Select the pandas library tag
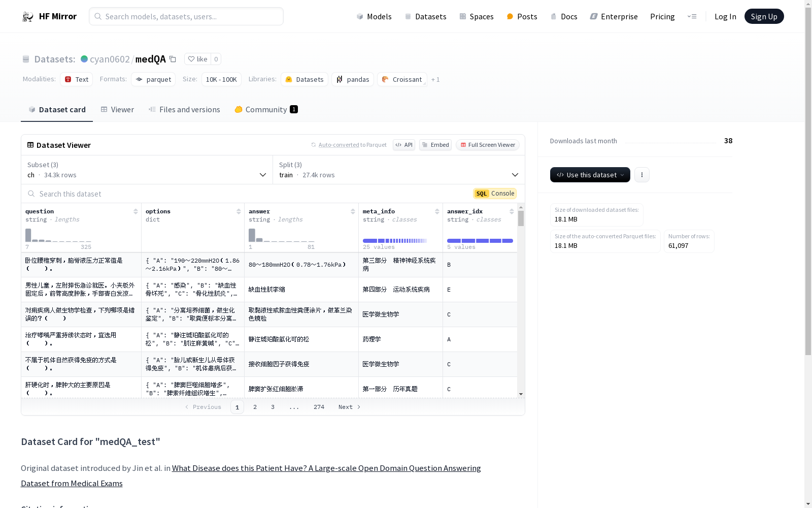 [x=353, y=79]
